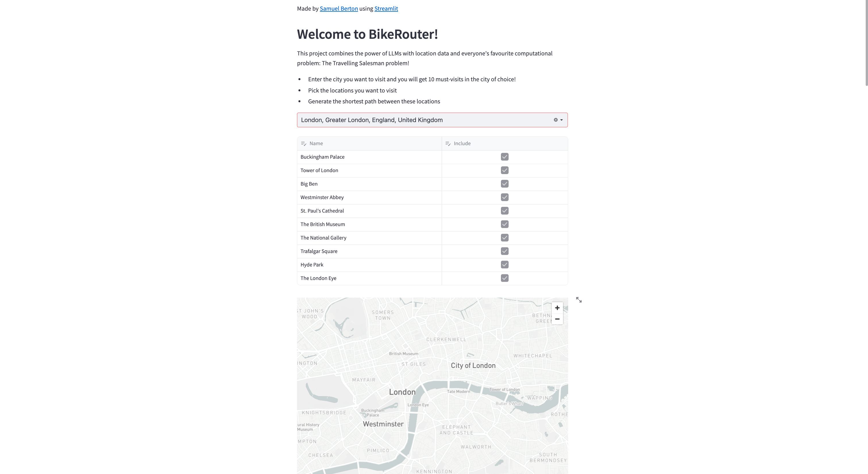The image size is (868, 474).
Task: Uncheck Tower of London include checkbox
Action: 504,170
